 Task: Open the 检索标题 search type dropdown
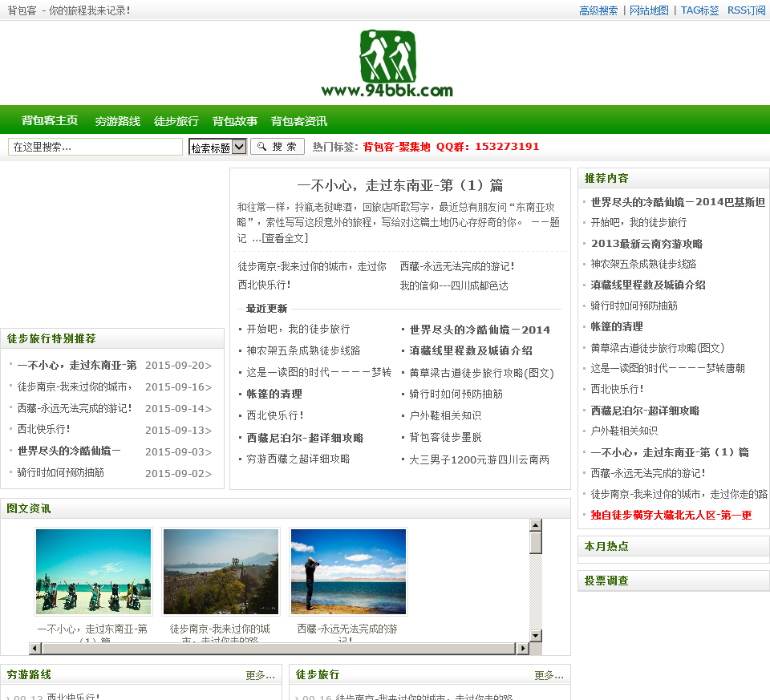click(x=217, y=147)
